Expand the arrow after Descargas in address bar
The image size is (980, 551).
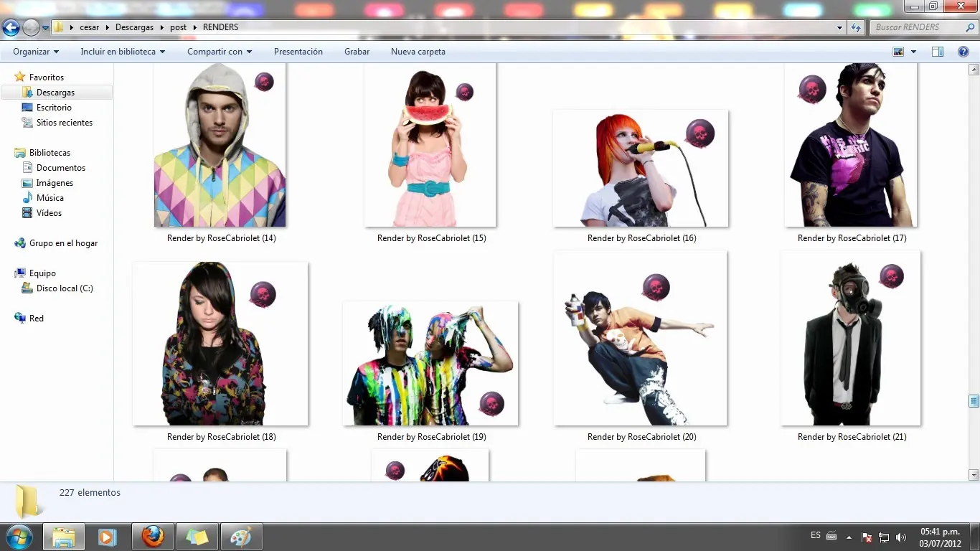coord(162,27)
